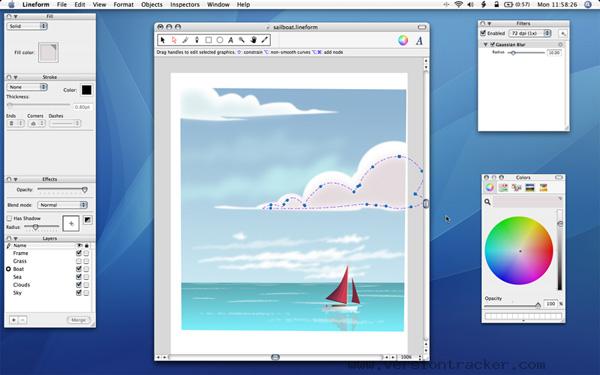Click the Wi-Fi icon in menu bar
This screenshot has width=600, height=375.
tap(458, 5)
